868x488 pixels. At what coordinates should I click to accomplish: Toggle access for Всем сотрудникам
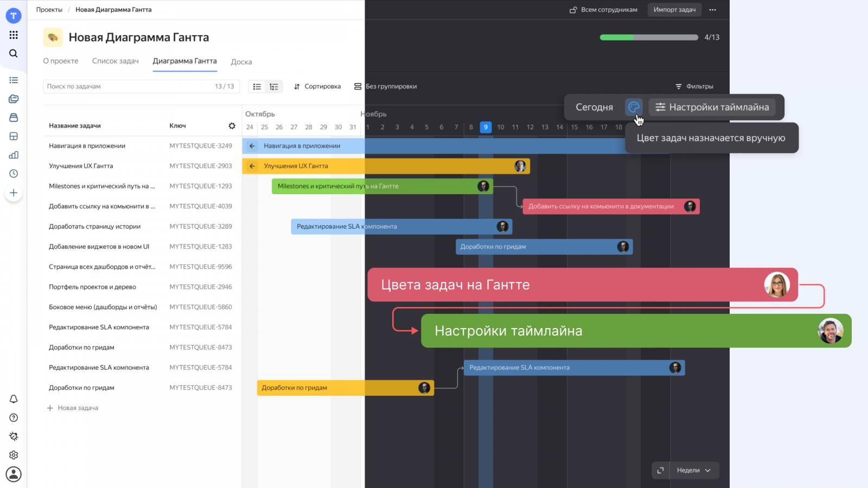point(603,10)
